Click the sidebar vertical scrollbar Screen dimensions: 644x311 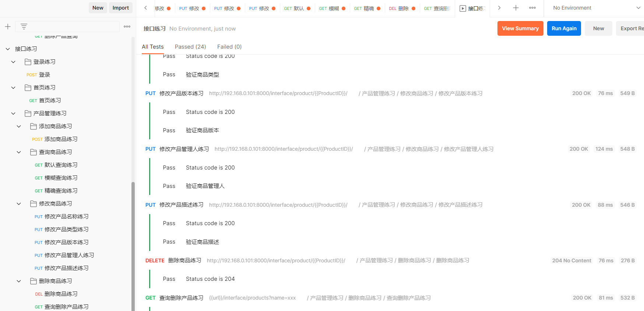tap(133, 246)
